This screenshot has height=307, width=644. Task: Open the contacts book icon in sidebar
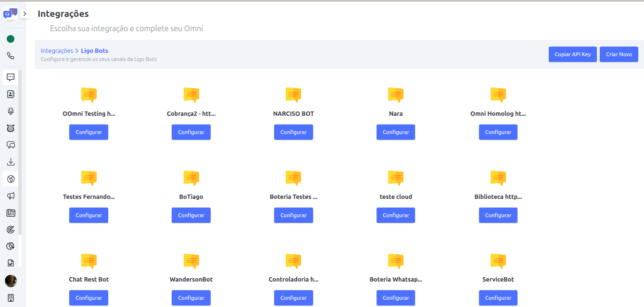coord(11,94)
